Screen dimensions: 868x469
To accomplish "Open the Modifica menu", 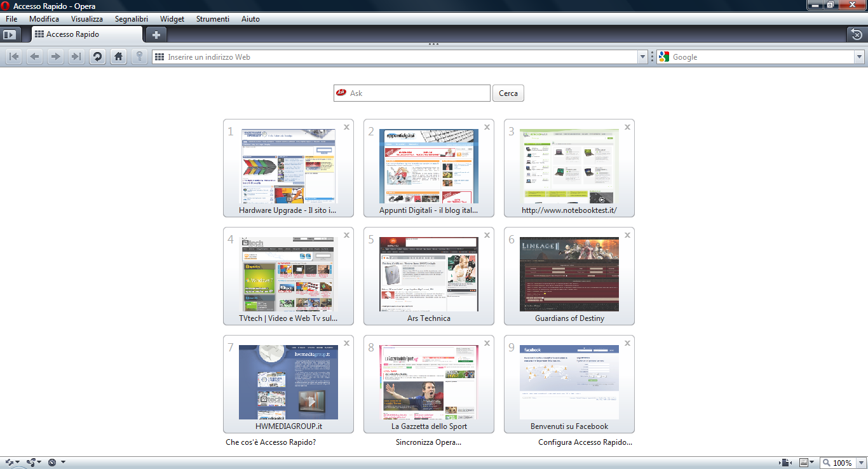I will pos(44,19).
